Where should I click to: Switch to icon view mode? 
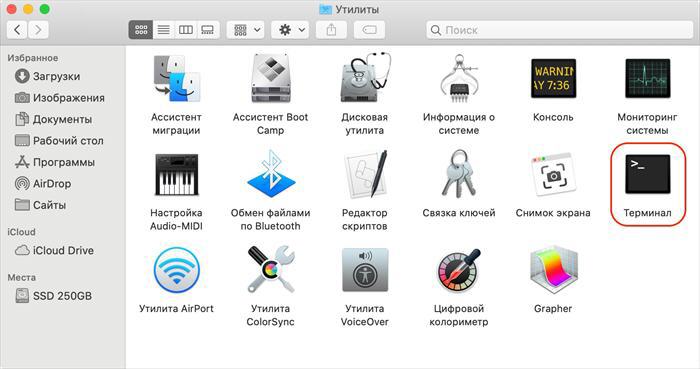click(x=141, y=30)
